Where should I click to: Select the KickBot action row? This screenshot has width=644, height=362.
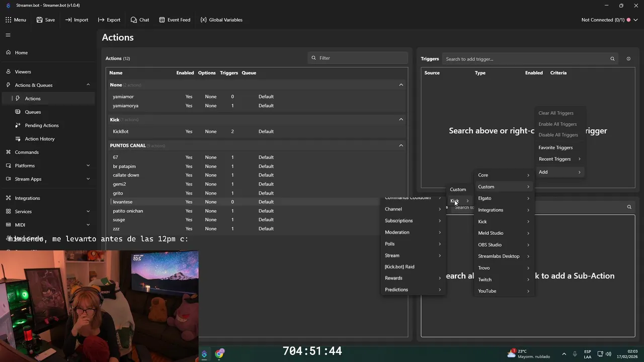coord(257,131)
